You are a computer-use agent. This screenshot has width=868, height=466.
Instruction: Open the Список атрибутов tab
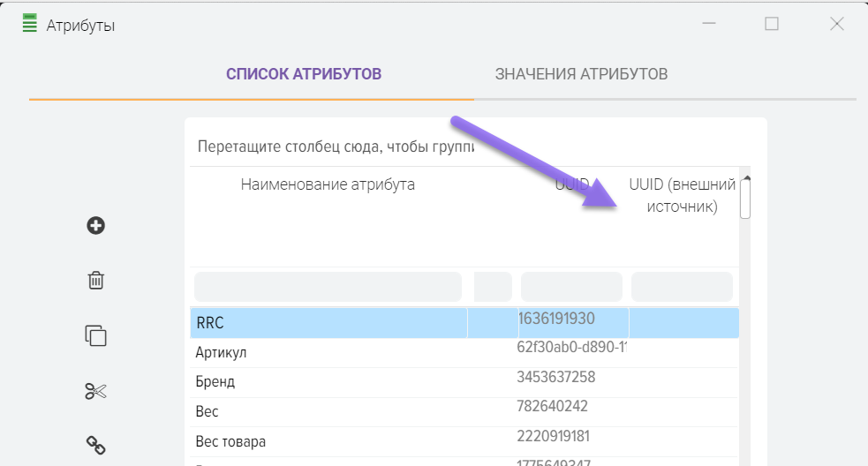coord(303,73)
